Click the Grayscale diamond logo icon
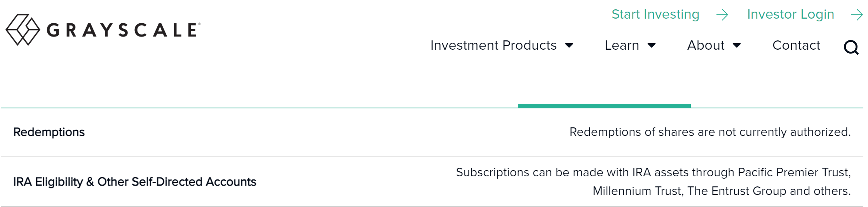Screen dimensions: 868x207 coord(23,30)
